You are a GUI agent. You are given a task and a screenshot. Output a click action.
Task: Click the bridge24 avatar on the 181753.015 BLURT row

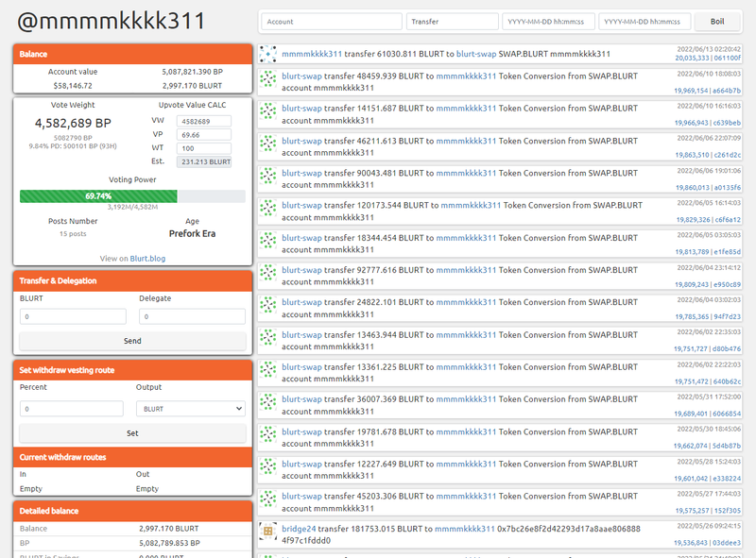(x=267, y=533)
